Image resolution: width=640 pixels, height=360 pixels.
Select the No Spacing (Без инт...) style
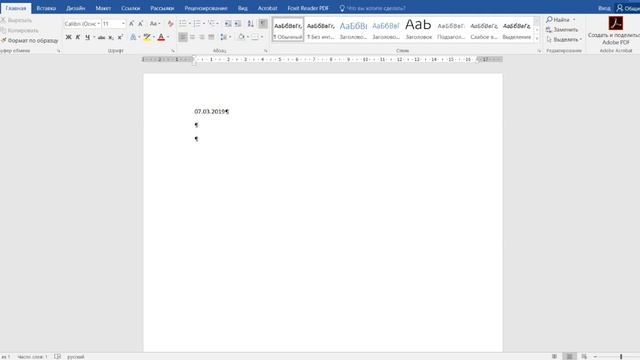(321, 29)
